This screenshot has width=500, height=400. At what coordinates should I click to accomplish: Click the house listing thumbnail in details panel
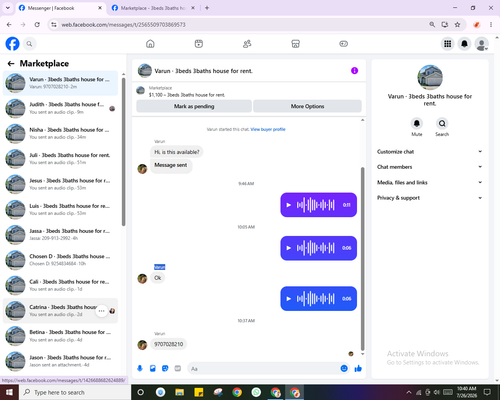tap(430, 77)
